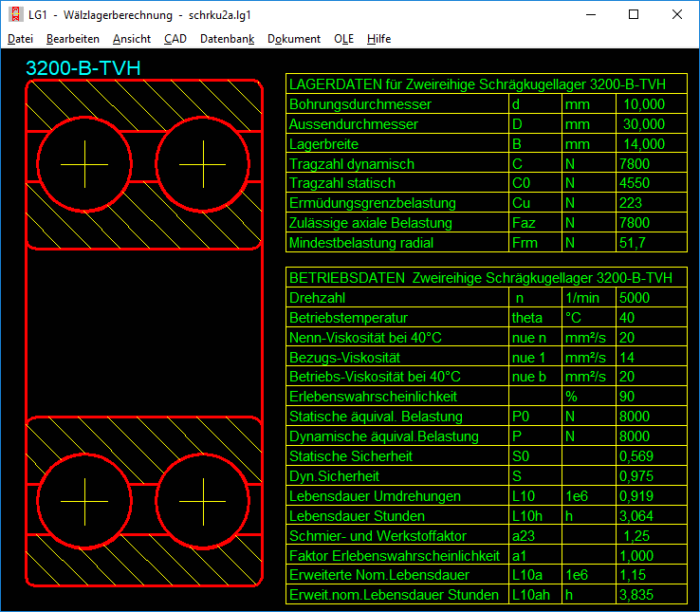Click the lower-left ball of bearing drawing
The width and height of the screenshot is (700, 612).
click(x=84, y=501)
